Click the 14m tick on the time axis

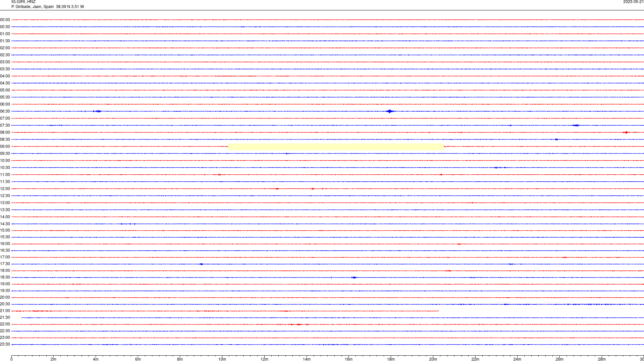coord(307,359)
